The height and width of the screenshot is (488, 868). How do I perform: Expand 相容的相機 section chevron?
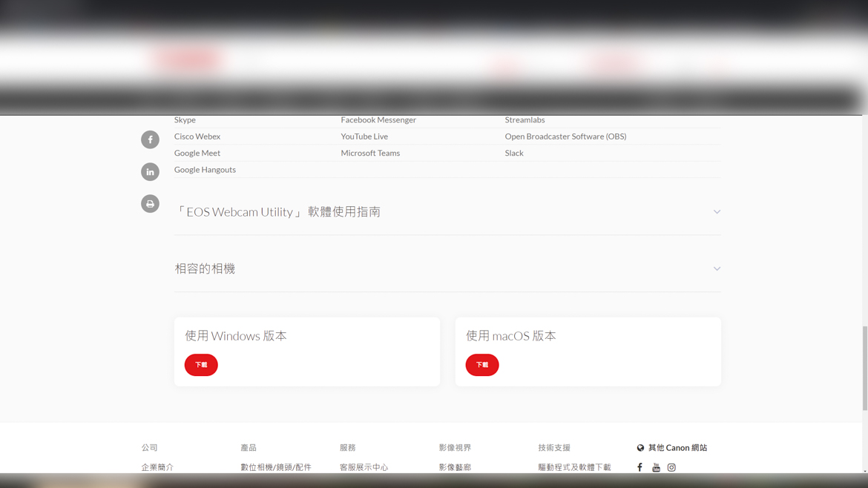pos(717,269)
